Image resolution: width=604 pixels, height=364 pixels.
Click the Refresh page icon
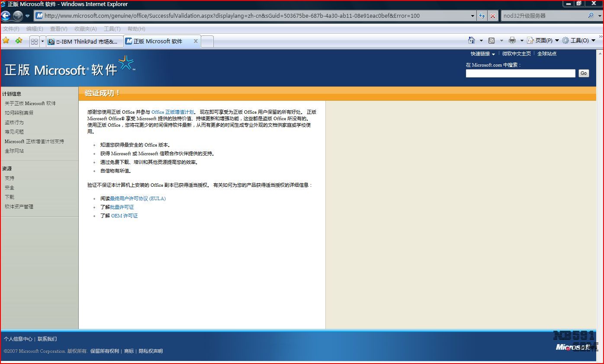click(482, 16)
